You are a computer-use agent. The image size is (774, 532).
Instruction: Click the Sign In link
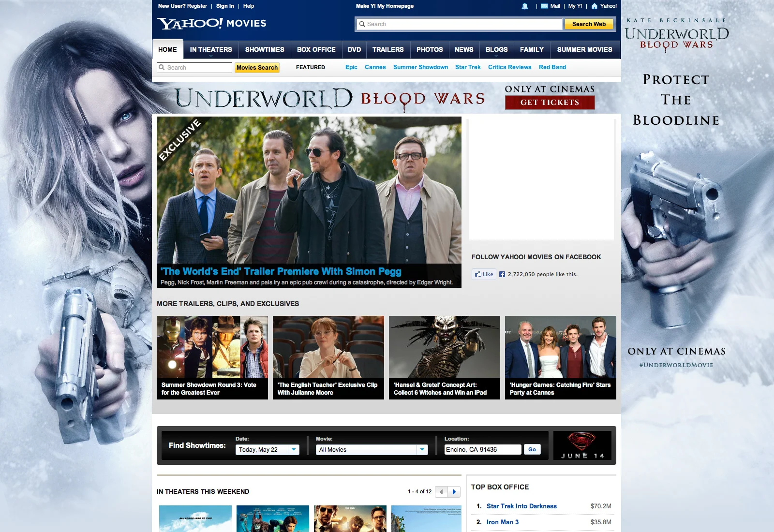tap(225, 6)
